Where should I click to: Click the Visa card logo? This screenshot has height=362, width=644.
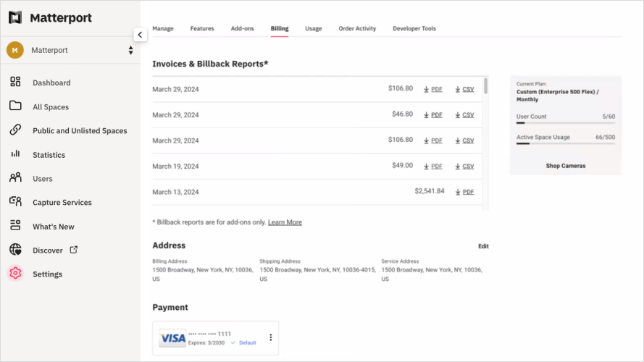click(172, 338)
